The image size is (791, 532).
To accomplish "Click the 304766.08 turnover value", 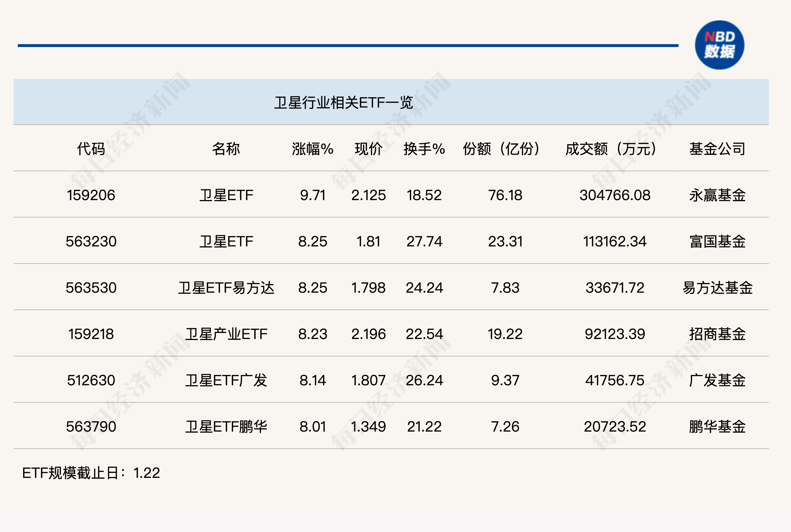I will [x=615, y=195].
